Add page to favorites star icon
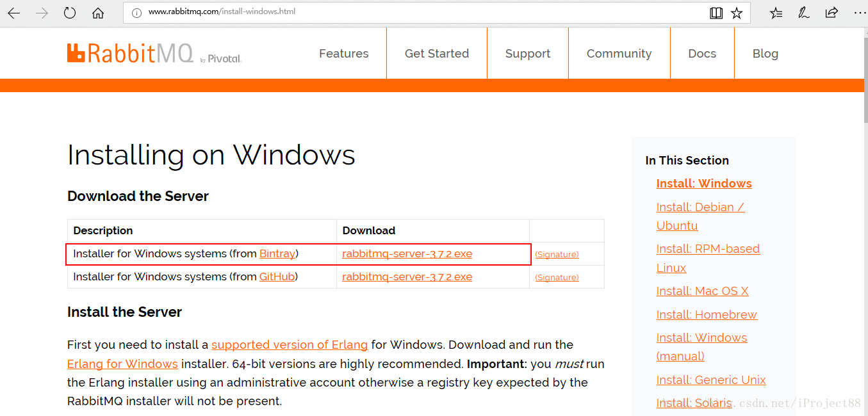 (x=737, y=13)
